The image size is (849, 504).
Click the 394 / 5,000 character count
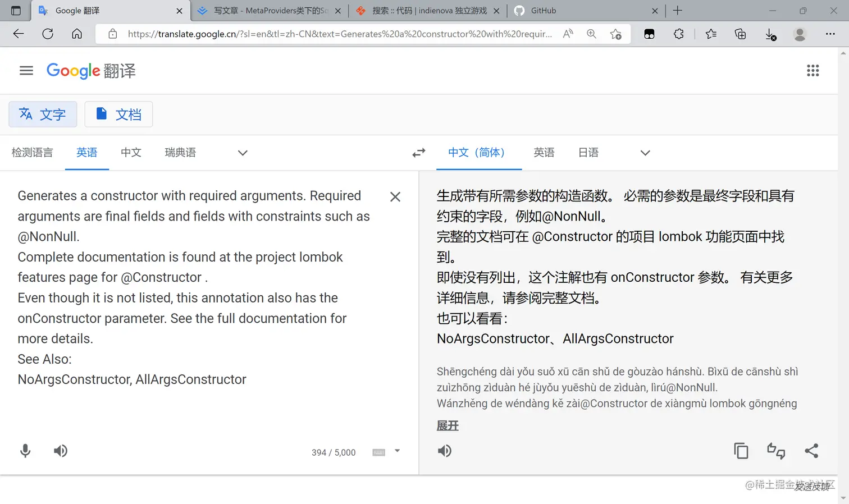(x=334, y=452)
